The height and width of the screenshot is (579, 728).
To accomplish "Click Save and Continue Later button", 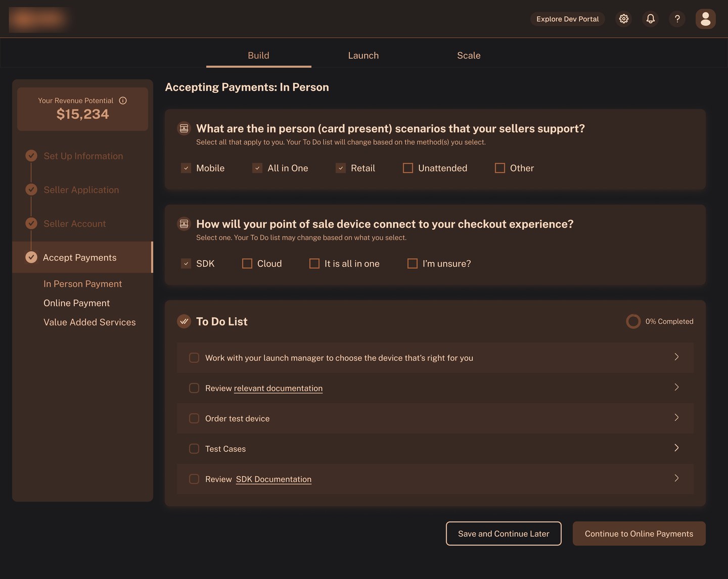I will (504, 534).
